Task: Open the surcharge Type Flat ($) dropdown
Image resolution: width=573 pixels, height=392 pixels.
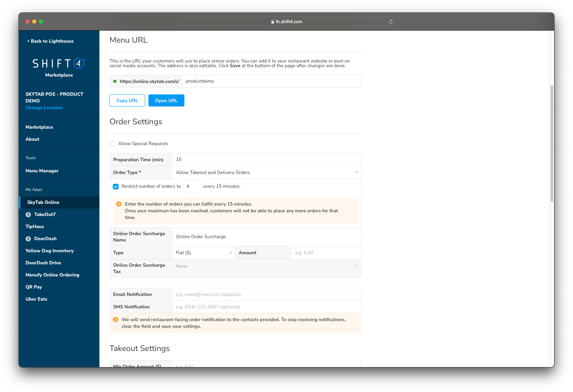Action: (x=204, y=253)
